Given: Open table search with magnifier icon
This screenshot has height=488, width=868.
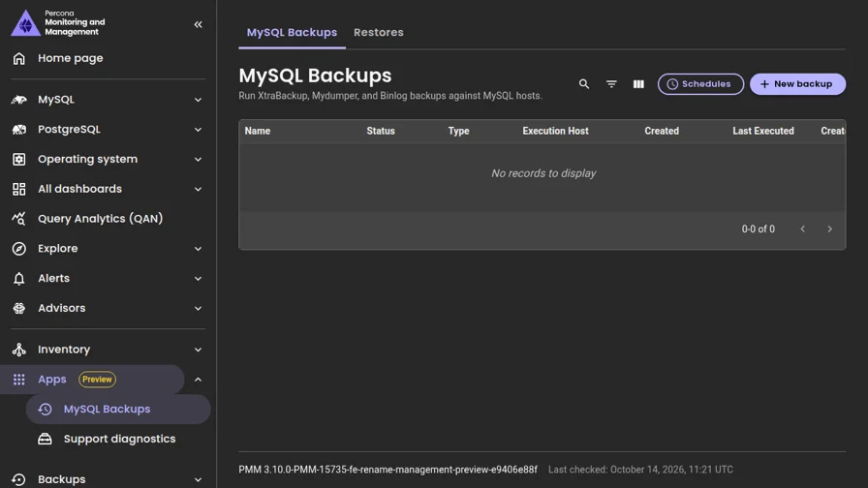Looking at the screenshot, I should click(x=584, y=84).
